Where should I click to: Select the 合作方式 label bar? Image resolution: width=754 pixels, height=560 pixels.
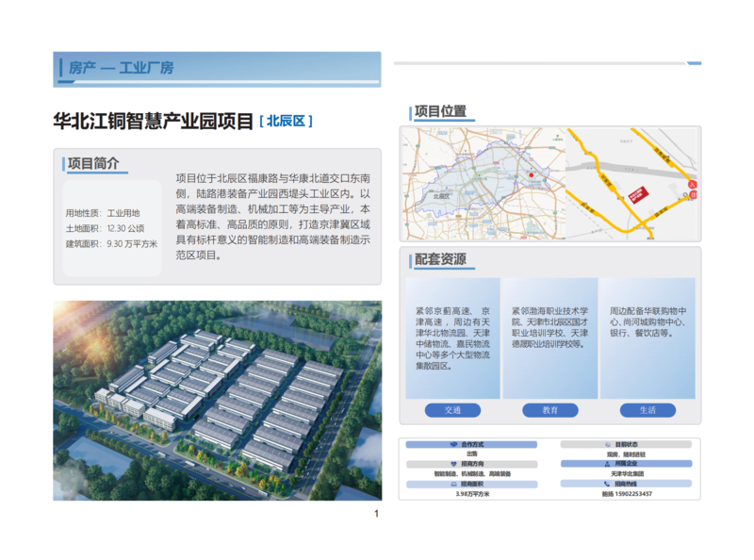tap(471, 445)
